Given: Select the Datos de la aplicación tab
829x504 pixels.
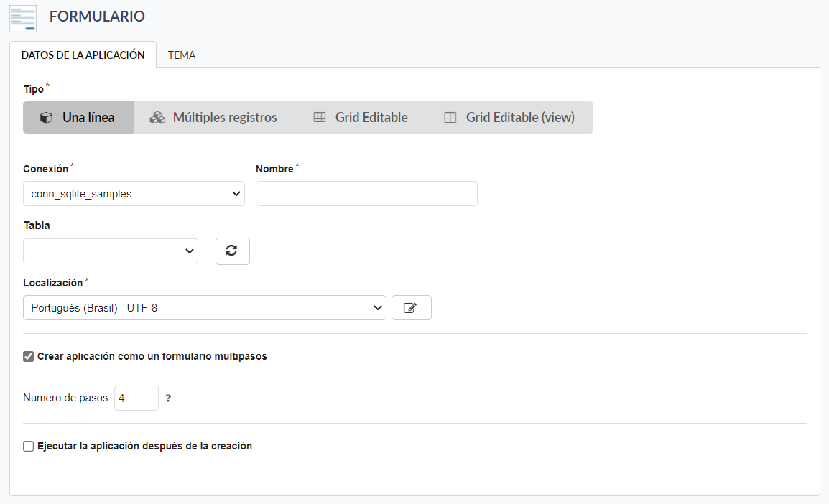Looking at the screenshot, I should (83, 55).
